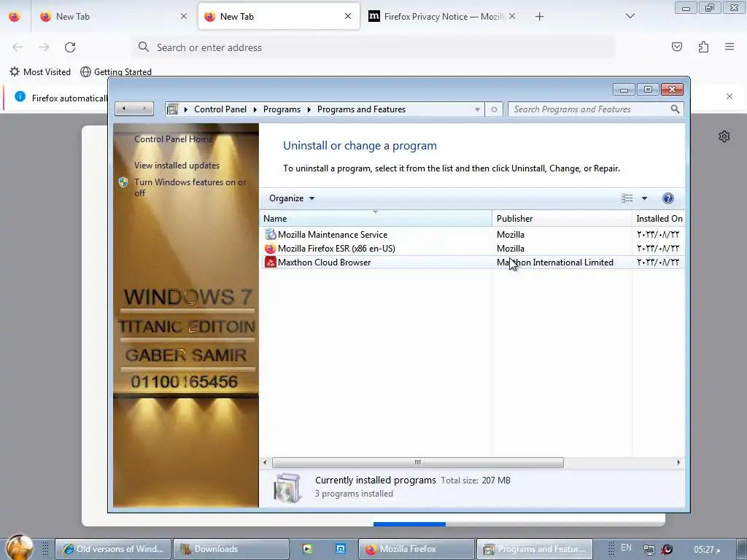Open the new tab page settings gear
Image resolution: width=747 pixels, height=560 pixels.
724,136
